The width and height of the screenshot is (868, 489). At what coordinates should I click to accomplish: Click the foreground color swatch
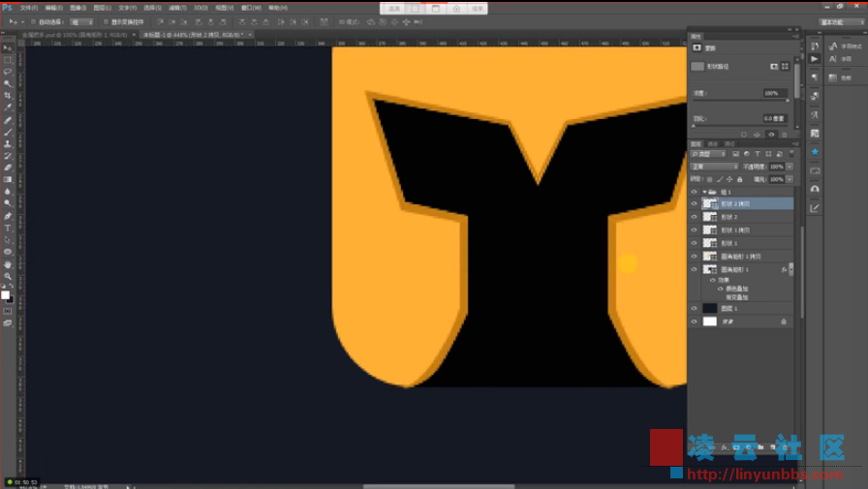(5, 294)
